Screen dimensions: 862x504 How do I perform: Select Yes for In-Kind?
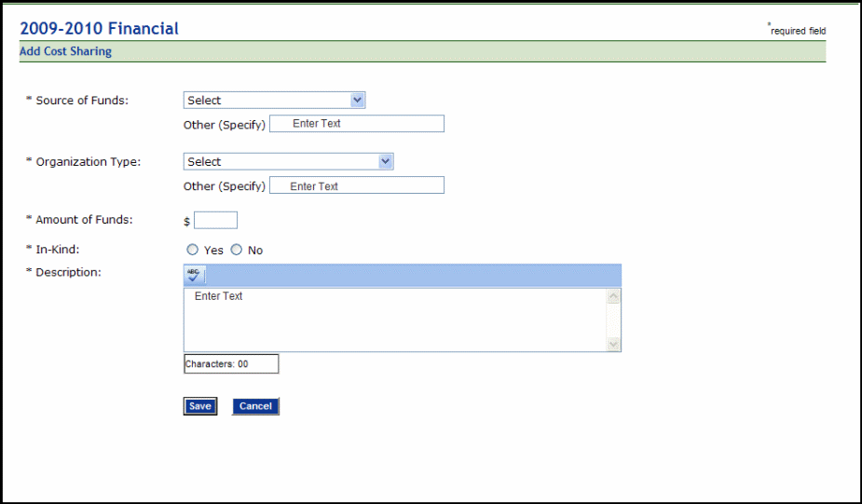[x=193, y=250]
